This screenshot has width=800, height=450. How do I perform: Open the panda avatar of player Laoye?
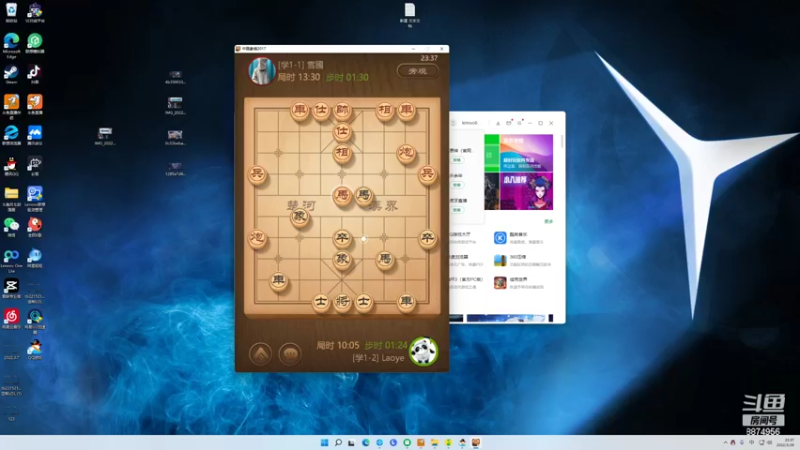[x=423, y=351]
